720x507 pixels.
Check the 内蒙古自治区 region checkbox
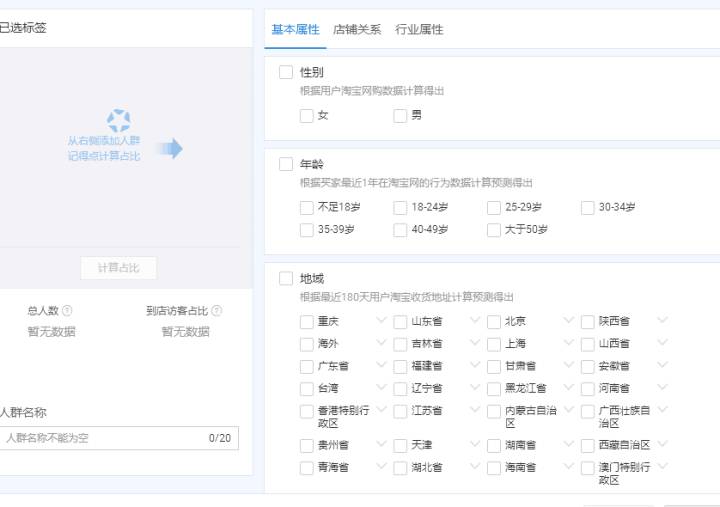coord(494,411)
